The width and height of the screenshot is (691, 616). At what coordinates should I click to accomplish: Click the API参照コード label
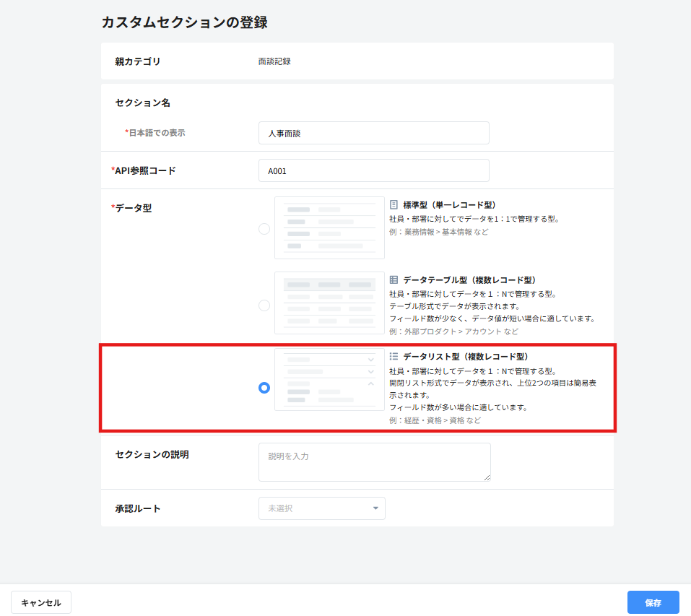coord(144,170)
